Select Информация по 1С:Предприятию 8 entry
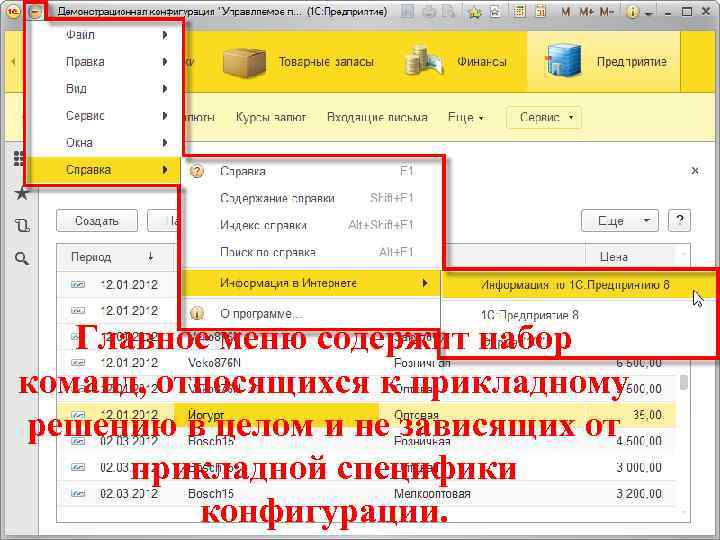 click(x=578, y=285)
